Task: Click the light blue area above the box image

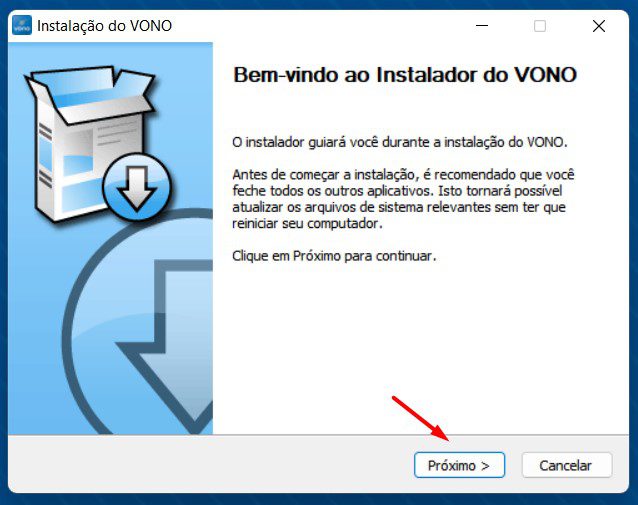Action: point(110,53)
